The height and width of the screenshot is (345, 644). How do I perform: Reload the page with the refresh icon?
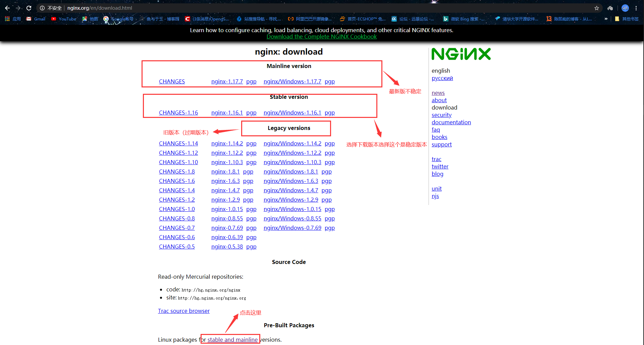(x=29, y=8)
